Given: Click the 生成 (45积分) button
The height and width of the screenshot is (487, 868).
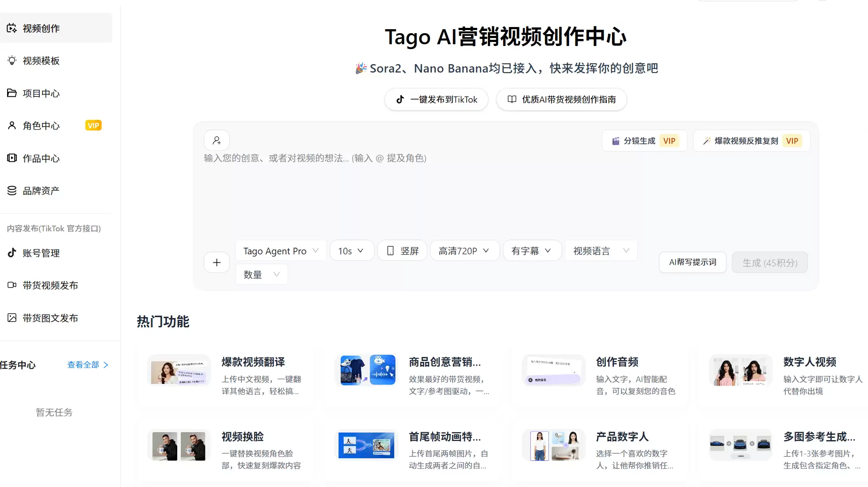Looking at the screenshot, I should pos(769,262).
